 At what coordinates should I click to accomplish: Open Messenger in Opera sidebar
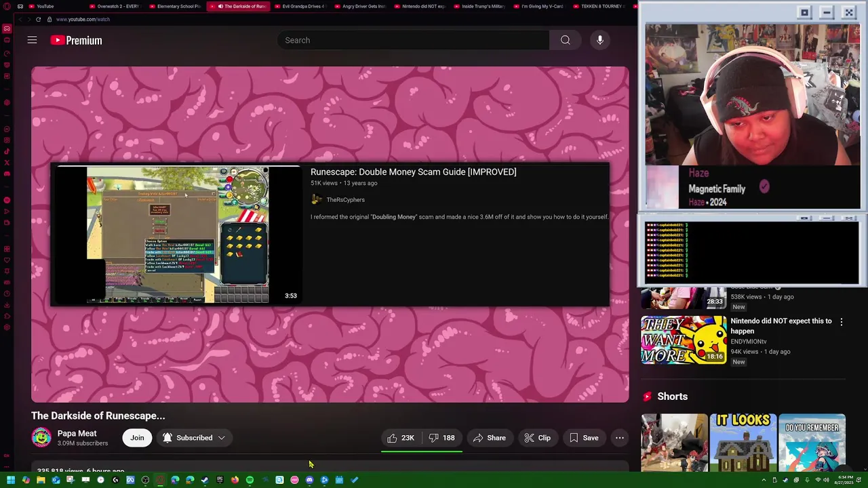7,129
